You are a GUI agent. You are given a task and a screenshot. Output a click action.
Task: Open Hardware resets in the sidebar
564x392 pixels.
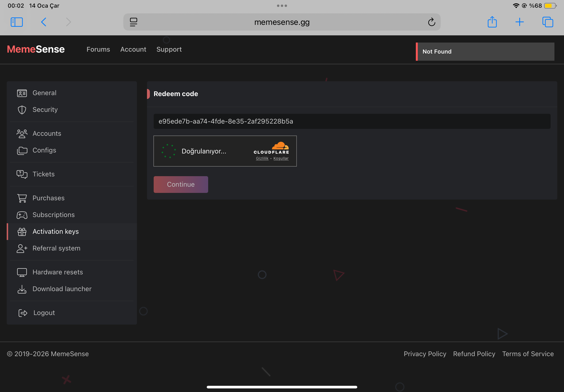point(72,272)
